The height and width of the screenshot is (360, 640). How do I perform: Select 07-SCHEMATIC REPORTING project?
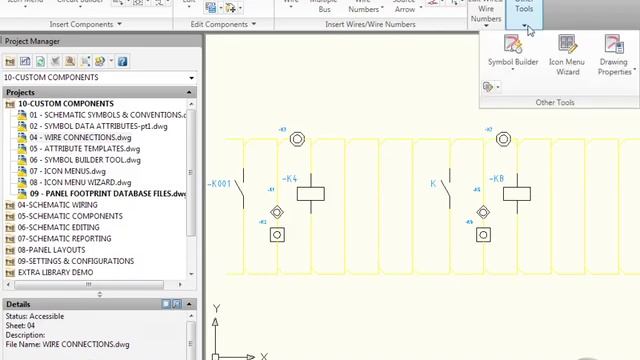tap(64, 239)
